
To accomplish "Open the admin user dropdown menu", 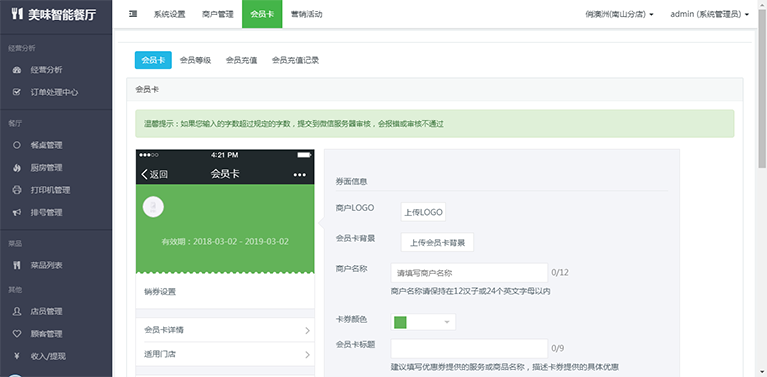I will 709,14.
